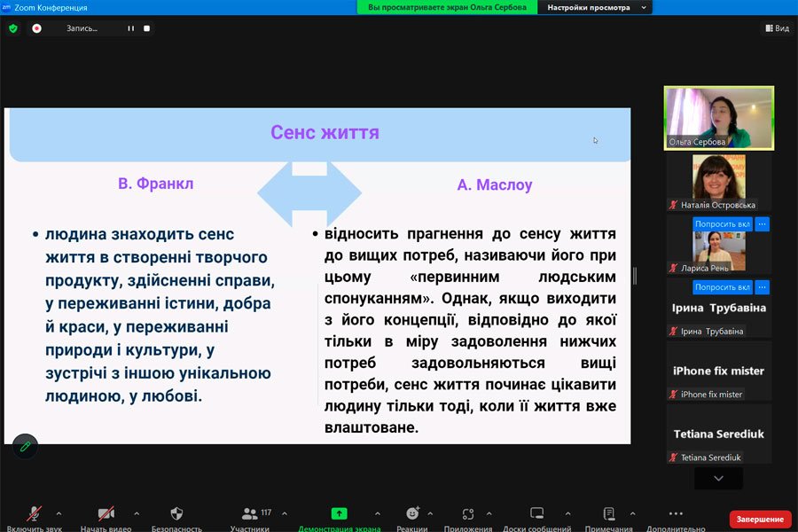Unmute with the Включить звук microphone

point(34,518)
